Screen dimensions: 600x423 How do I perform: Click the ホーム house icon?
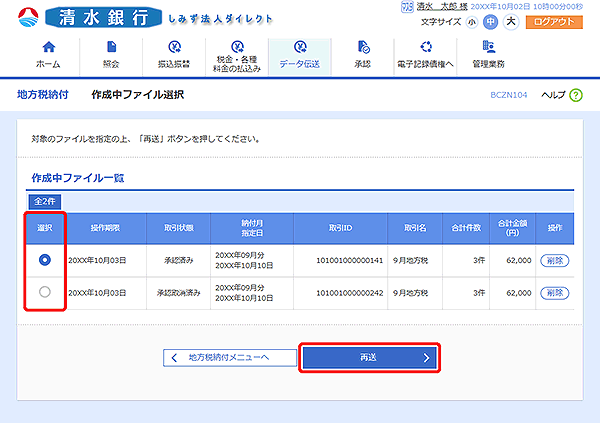point(47,47)
